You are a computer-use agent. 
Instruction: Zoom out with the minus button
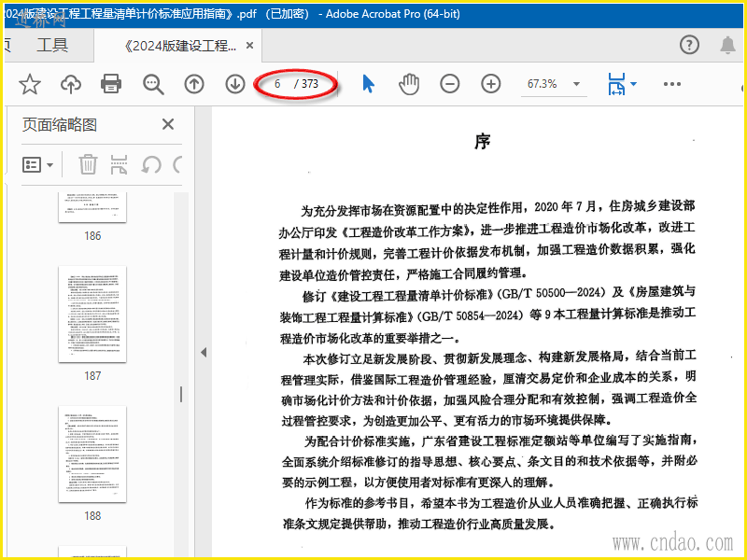click(450, 84)
